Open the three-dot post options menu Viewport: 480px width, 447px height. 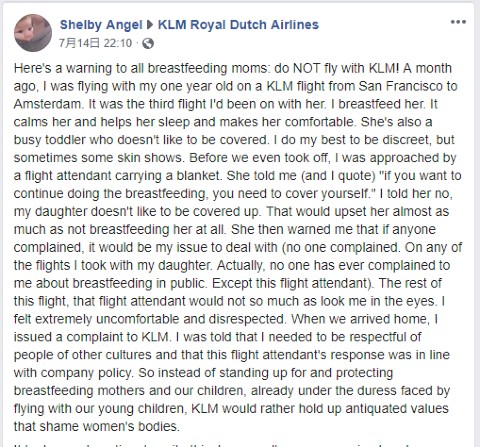(458, 22)
